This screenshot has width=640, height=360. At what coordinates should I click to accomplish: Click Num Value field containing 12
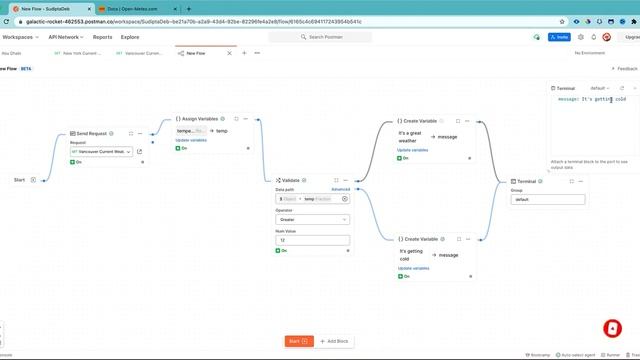[x=312, y=240]
